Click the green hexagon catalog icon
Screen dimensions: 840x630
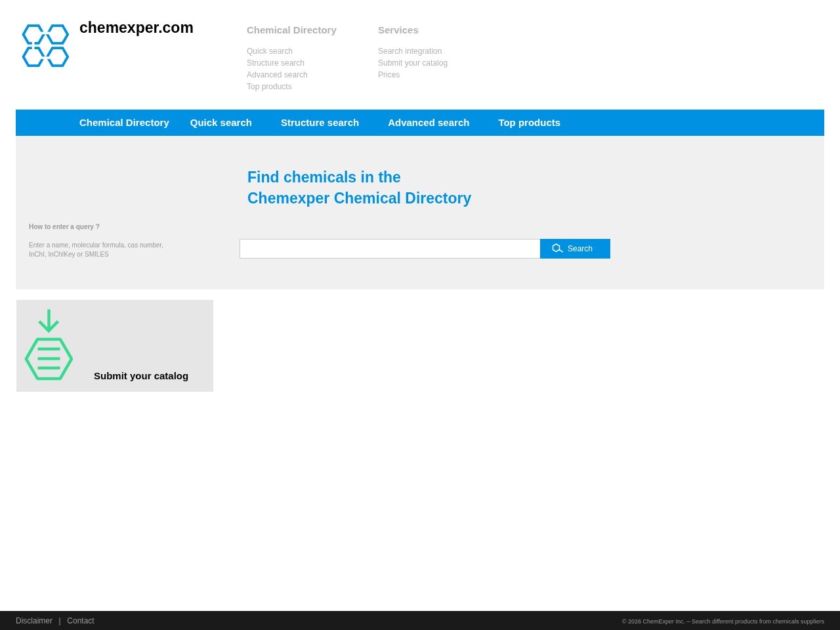(49, 358)
